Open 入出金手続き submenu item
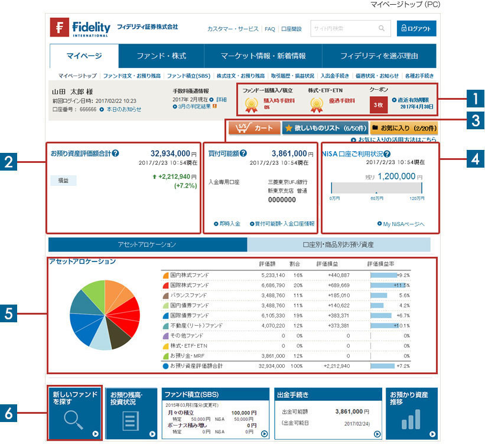Viewport: 485px width, 448px height. (335, 76)
